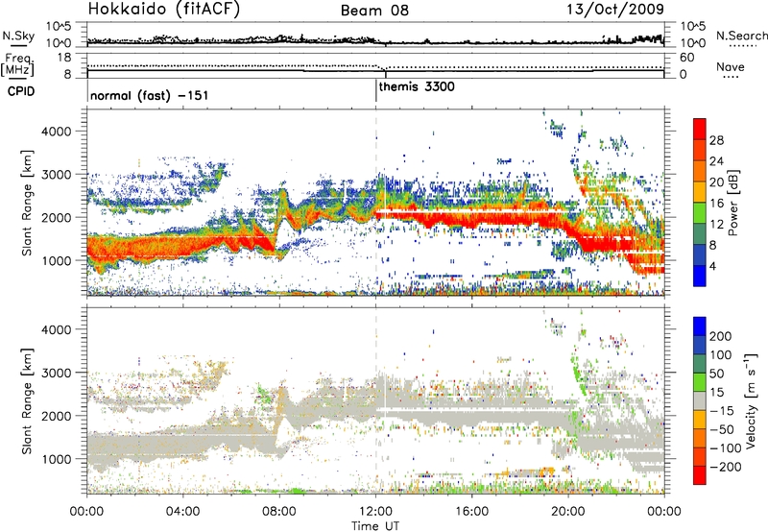768x532 pixels.
Task: Click the "Velocity [m s-1]" color bar title
Action: [x=752, y=400]
